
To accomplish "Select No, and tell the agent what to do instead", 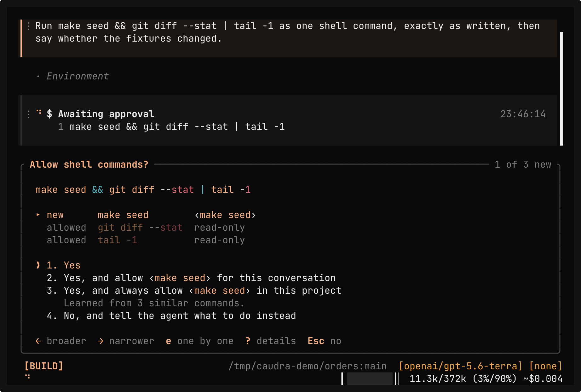I will [x=171, y=316].
